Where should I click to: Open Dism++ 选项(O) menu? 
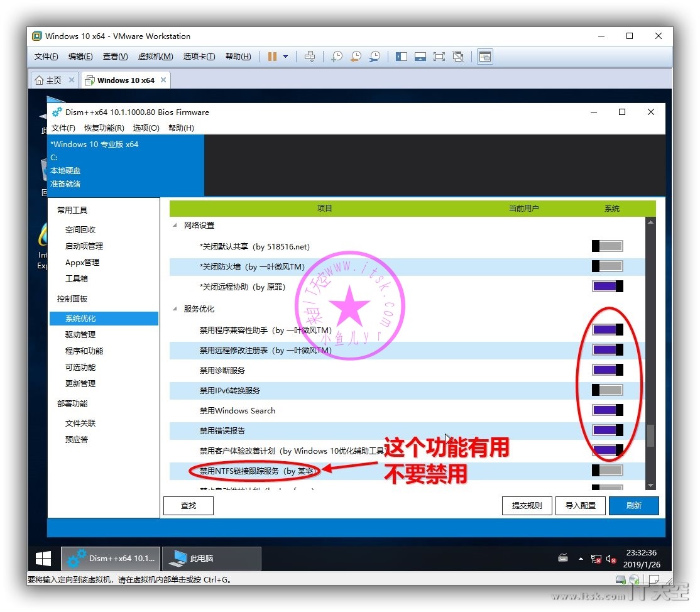[x=146, y=128]
